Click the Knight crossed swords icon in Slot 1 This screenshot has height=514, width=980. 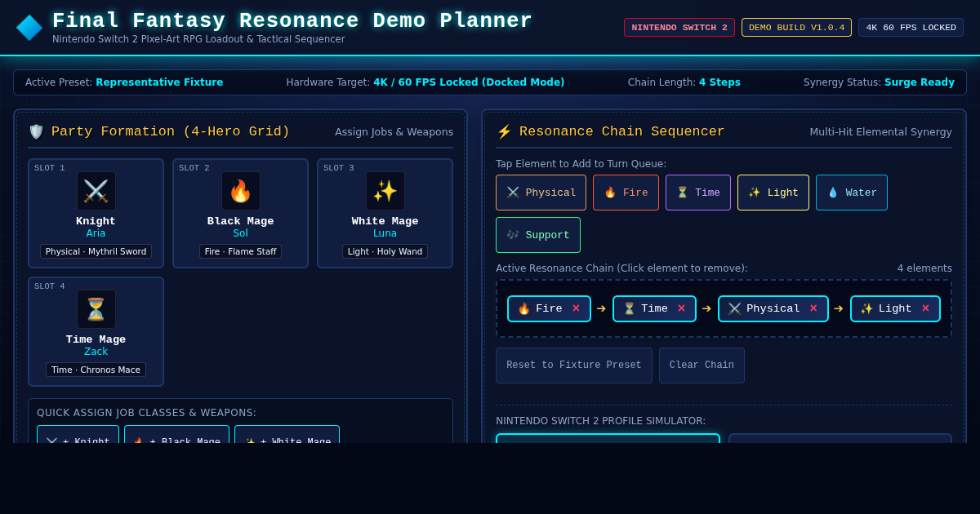(x=96, y=191)
